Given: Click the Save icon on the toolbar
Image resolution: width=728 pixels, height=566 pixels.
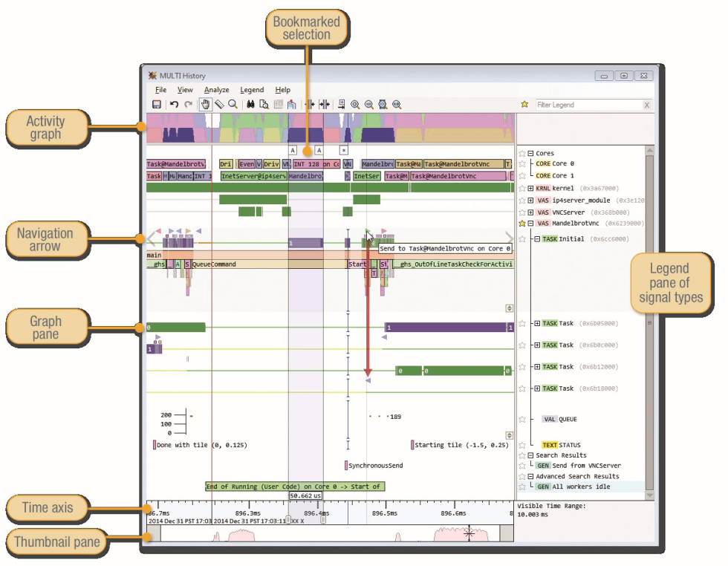Looking at the screenshot, I should 157,104.
